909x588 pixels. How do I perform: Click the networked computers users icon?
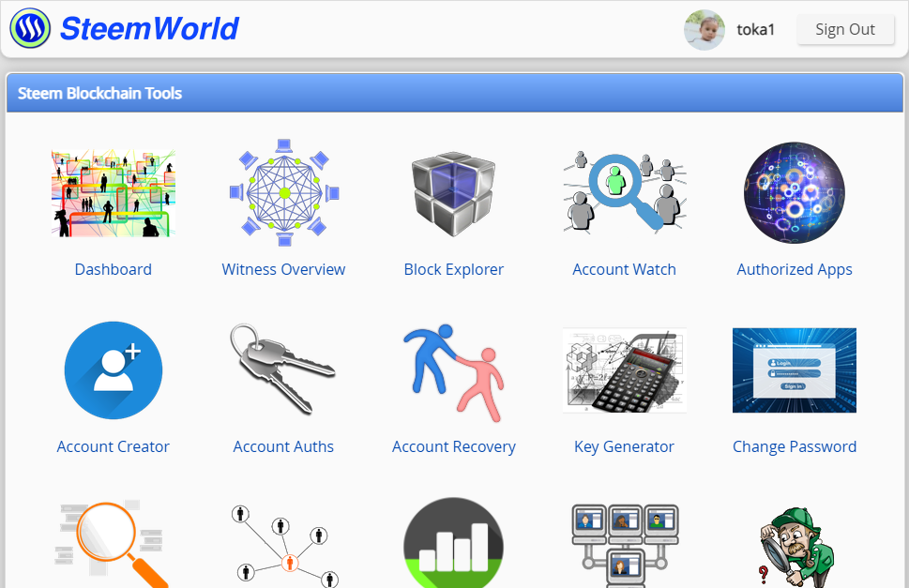click(x=625, y=545)
